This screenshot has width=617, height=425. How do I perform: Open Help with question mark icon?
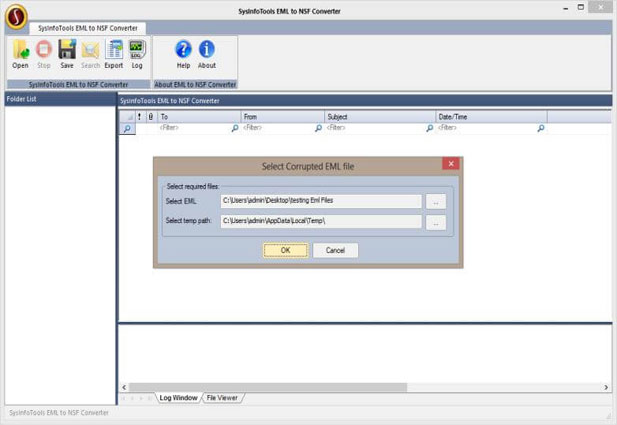point(183,54)
